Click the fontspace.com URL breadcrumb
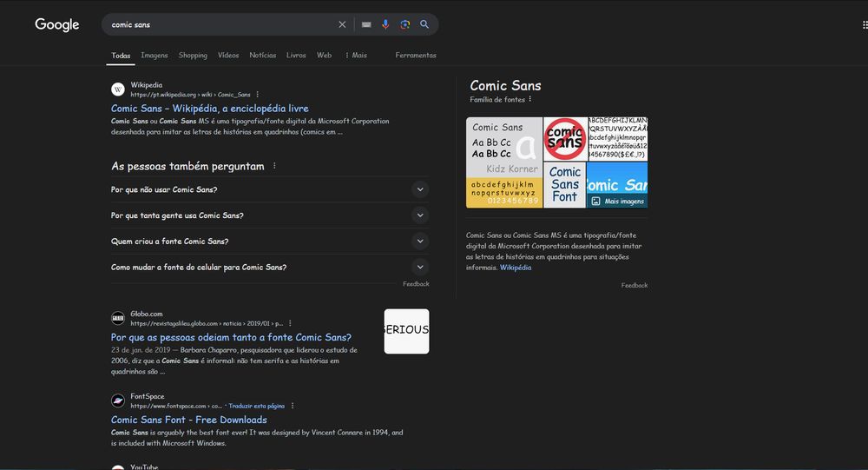Viewport: 868px width, 470px height. point(176,406)
